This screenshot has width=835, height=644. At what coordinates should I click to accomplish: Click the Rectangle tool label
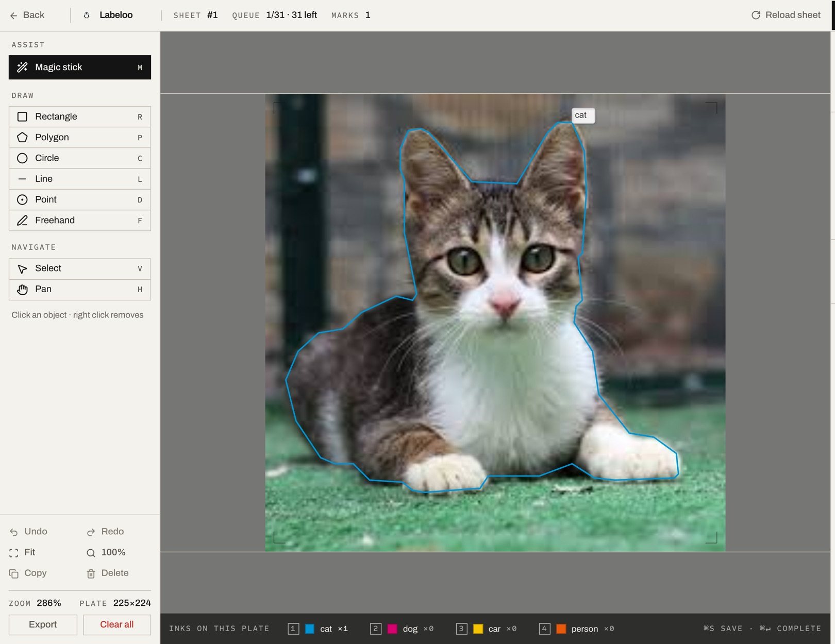coord(56,116)
